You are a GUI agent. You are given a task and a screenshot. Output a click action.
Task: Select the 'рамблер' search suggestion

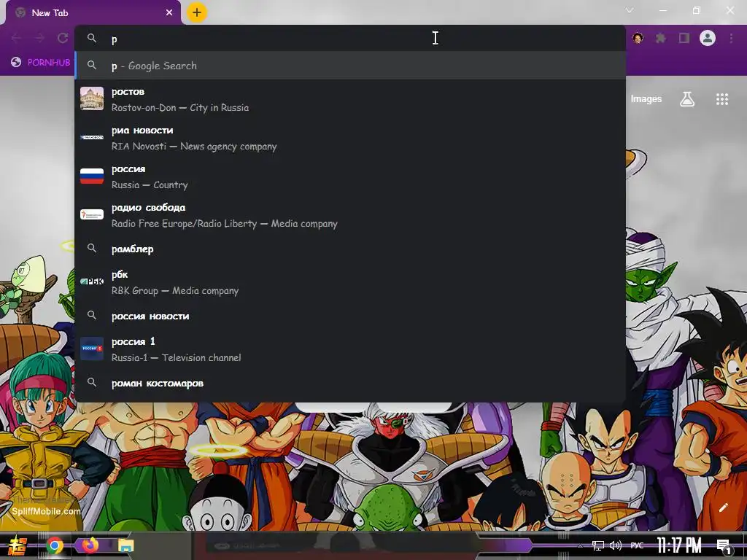(350, 249)
